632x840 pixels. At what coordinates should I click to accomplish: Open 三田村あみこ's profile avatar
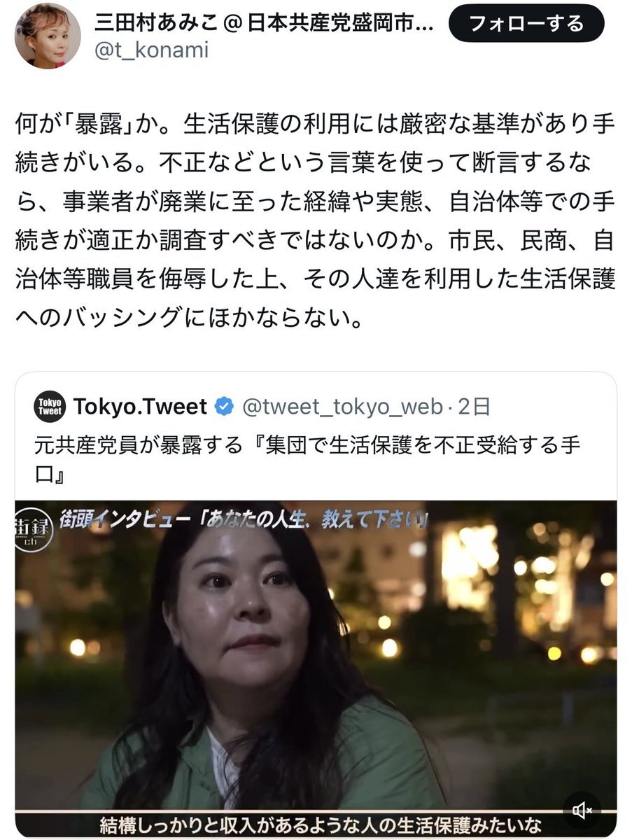(x=48, y=35)
